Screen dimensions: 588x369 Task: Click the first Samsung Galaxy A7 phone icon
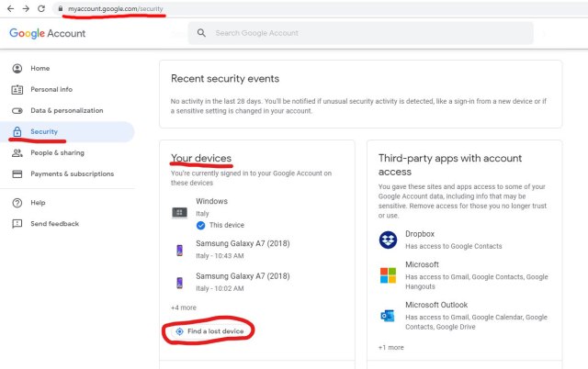point(179,250)
